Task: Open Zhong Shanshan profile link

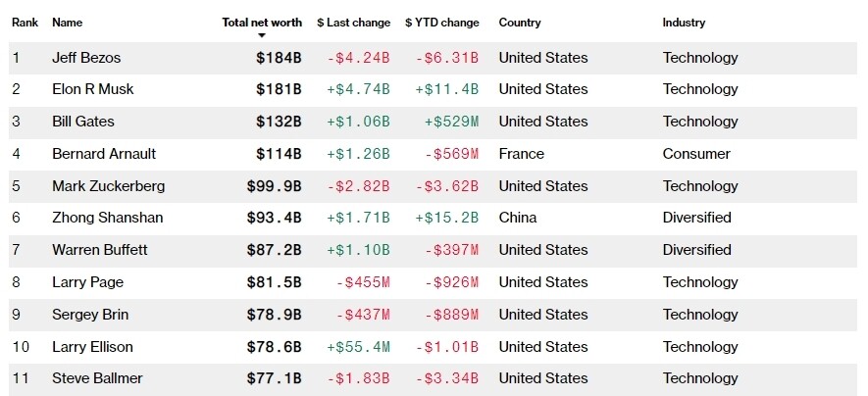Action: (x=107, y=218)
